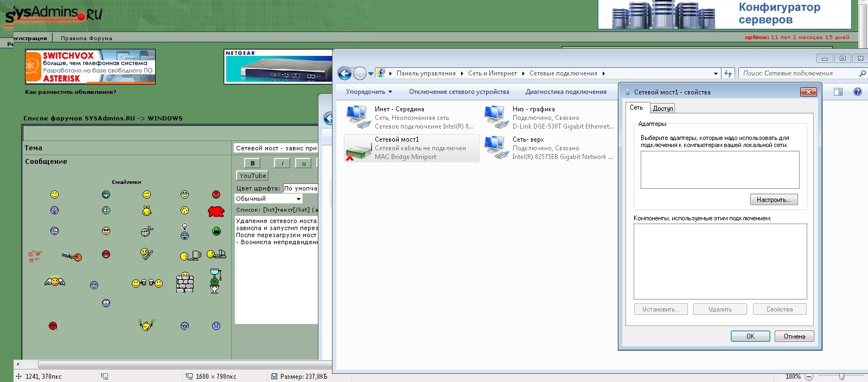The image size is (868, 382).
Task: Insert the angel winged smiley
Action: point(55,281)
